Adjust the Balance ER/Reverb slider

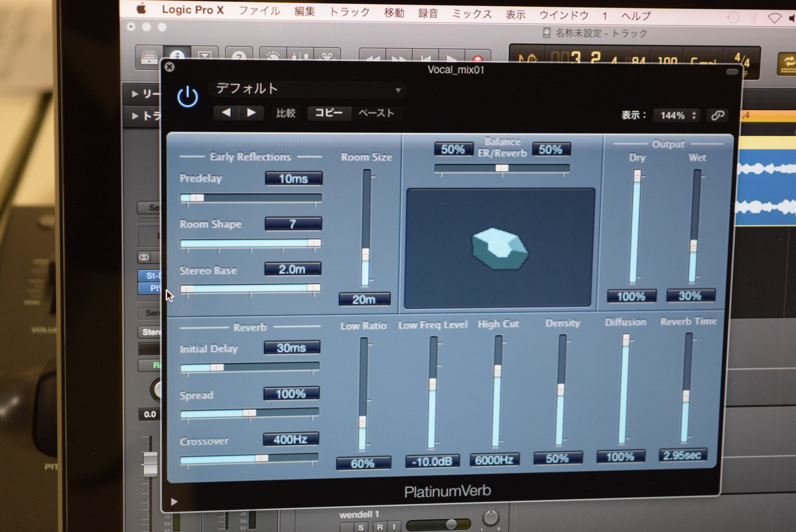(502, 168)
